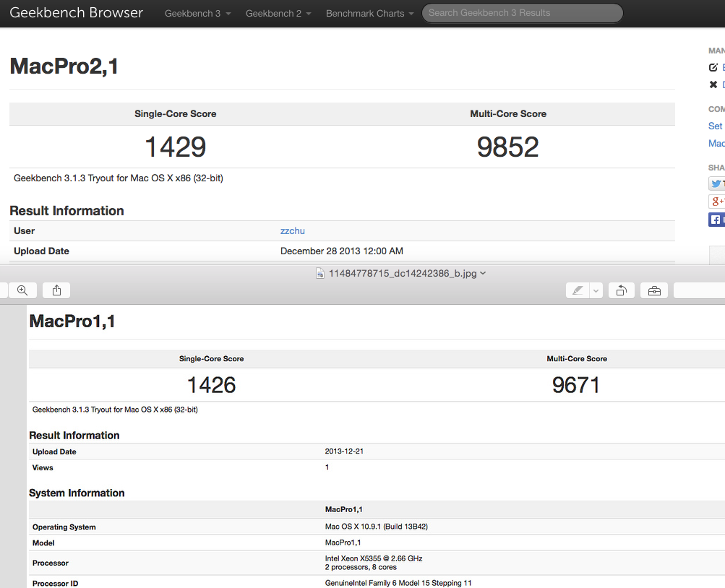725x588 pixels.
Task: Focus the Search Geekbench 3 Results field
Action: pyautogui.click(x=522, y=13)
